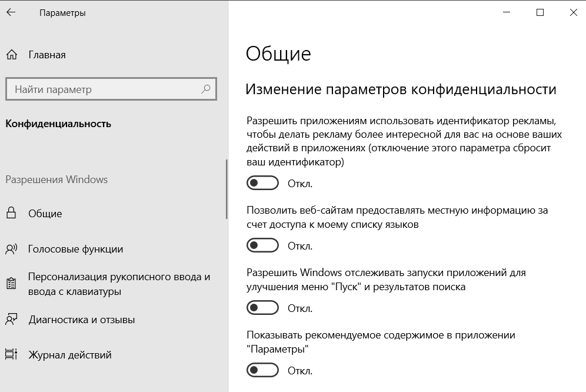Open Голосовые функции settings section
The height and width of the screenshot is (392, 586).
75,249
